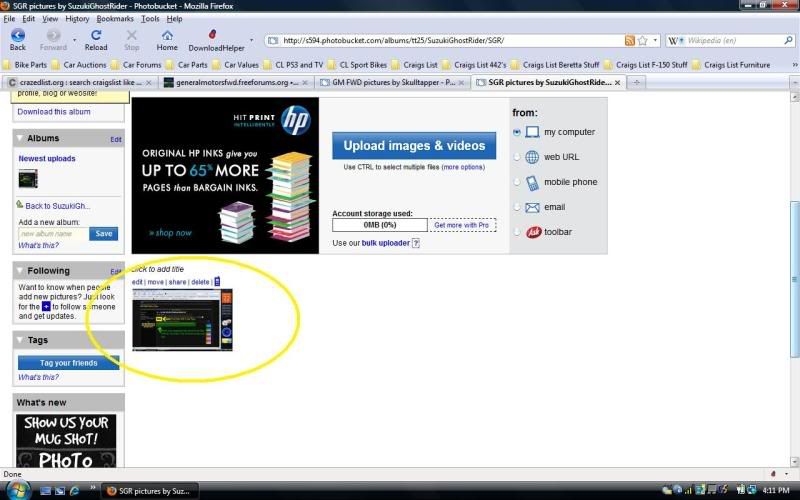
Task: Click Upload images & videos button
Action: tap(414, 146)
